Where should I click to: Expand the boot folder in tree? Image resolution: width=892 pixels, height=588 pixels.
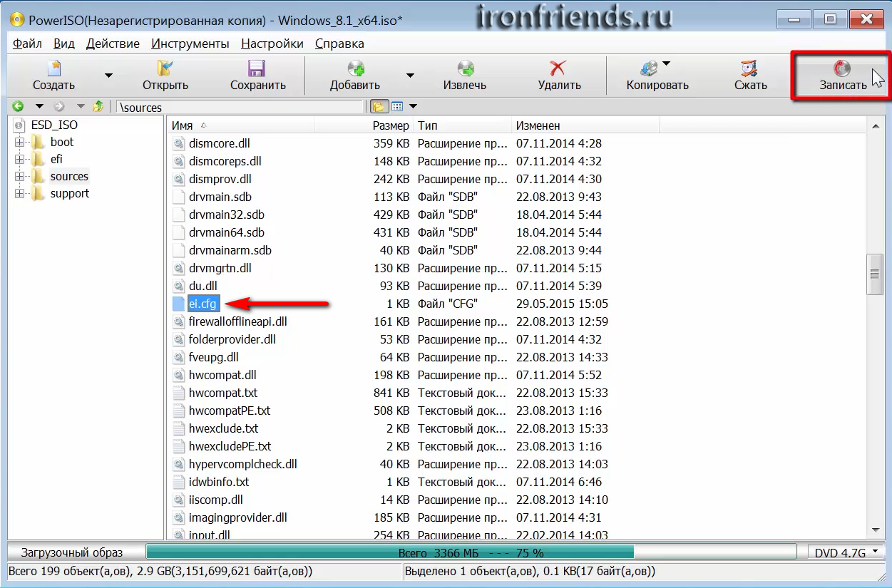pyautogui.click(x=20, y=142)
